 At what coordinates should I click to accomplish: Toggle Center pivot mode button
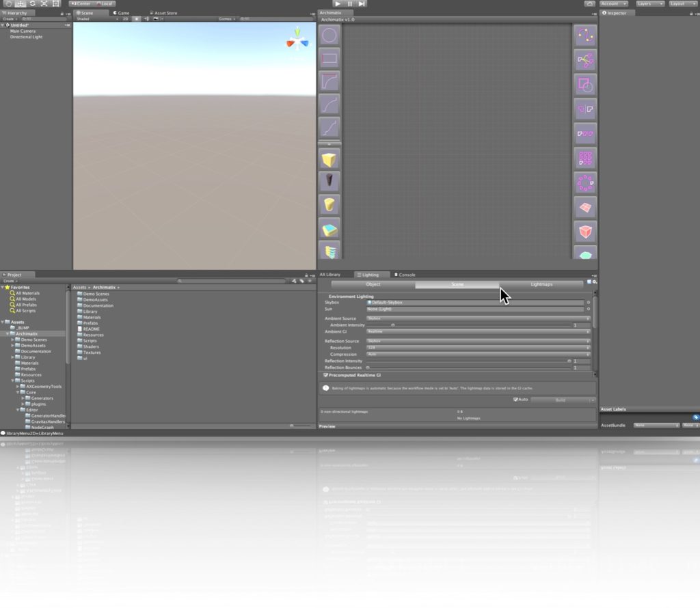[81, 3]
